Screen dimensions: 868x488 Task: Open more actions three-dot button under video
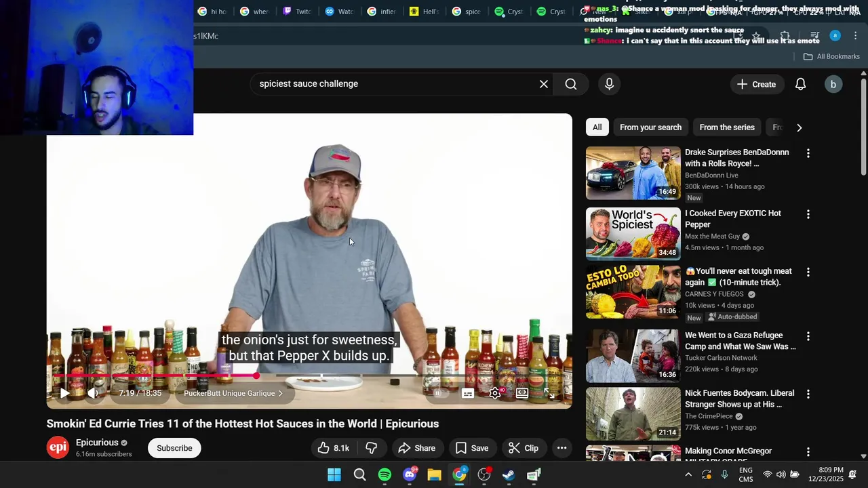561,448
